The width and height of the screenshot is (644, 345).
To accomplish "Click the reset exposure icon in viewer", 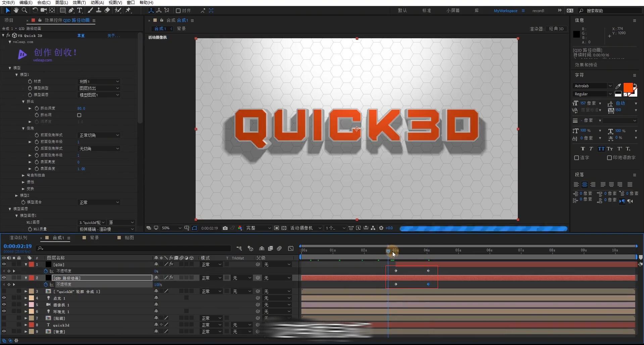I will tap(381, 228).
